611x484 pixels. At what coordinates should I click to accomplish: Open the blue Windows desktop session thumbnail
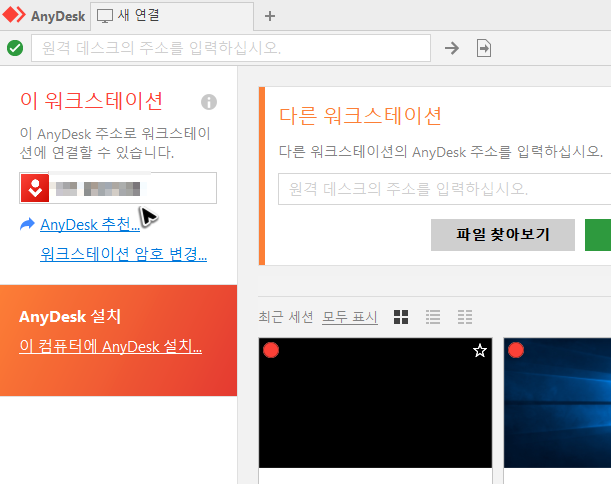(x=557, y=403)
